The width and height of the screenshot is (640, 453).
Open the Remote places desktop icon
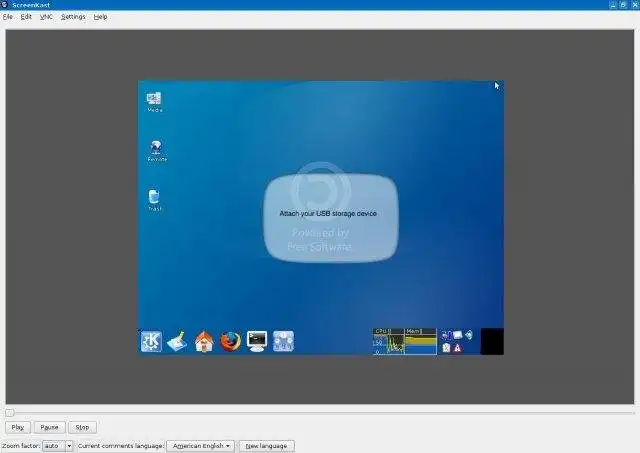157,151
